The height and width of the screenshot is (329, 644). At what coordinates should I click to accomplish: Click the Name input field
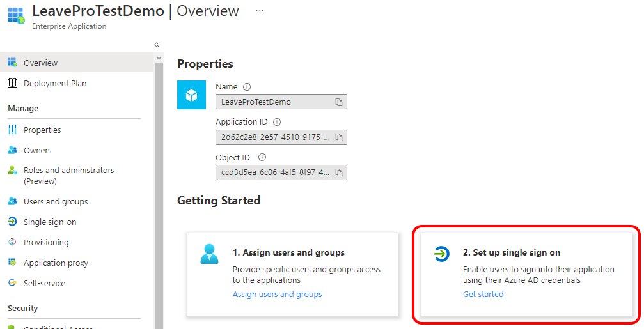(281, 102)
